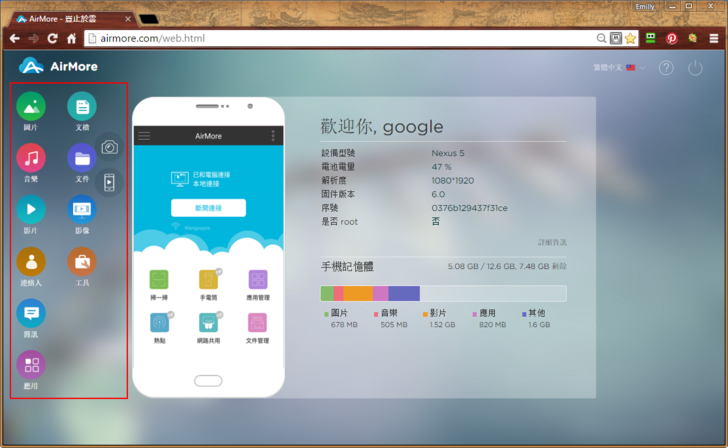Open the Contacts (連絡人) section
Image resolution: width=728 pixels, height=448 pixels.
click(31, 261)
